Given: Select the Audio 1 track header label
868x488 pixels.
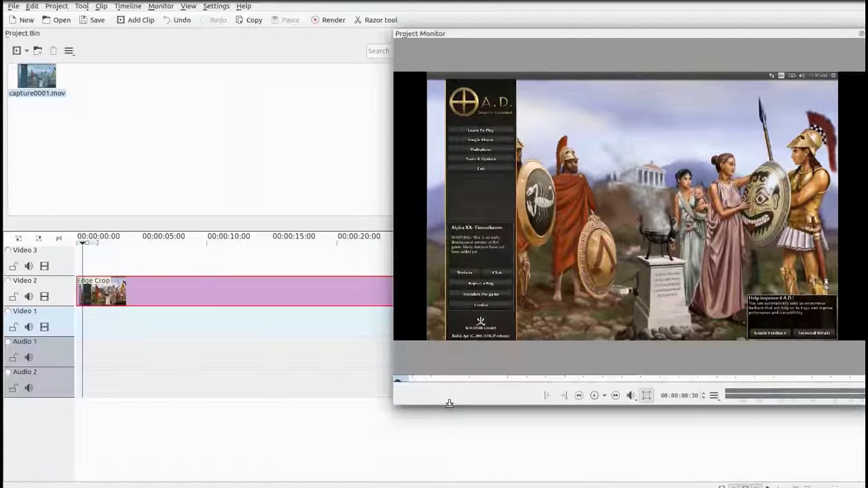Looking at the screenshot, I should click(x=25, y=342).
